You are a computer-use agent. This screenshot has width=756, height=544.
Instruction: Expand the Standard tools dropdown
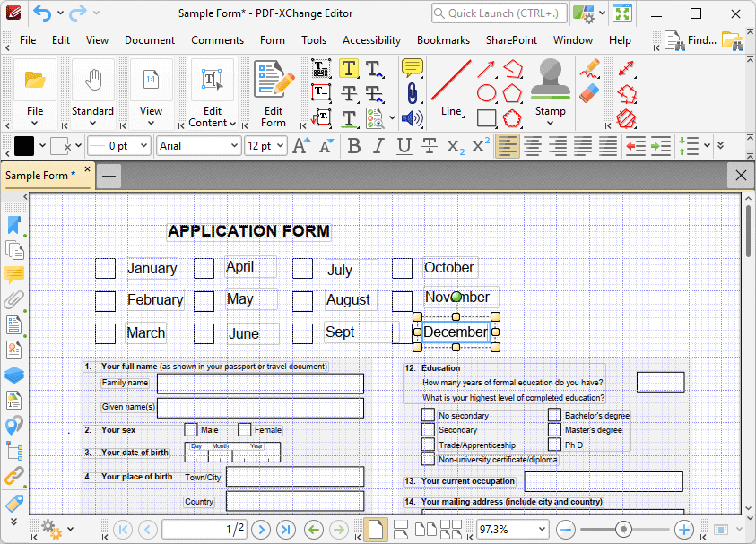tap(92, 124)
